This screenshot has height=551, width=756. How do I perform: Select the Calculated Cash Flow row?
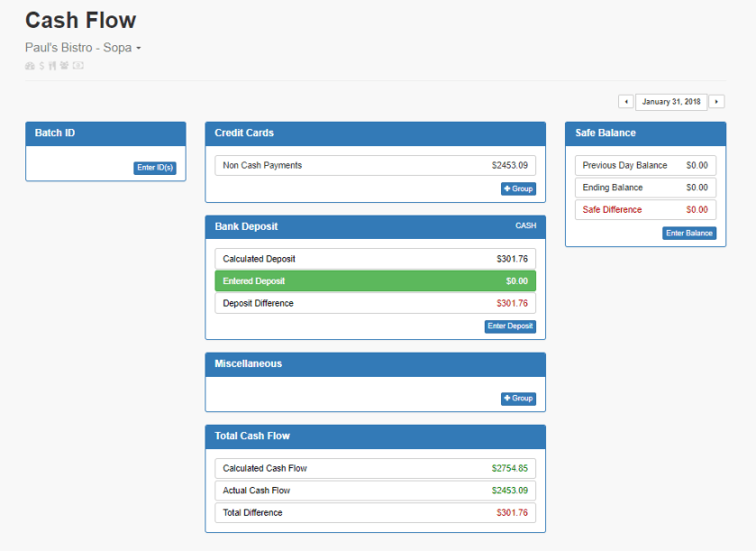pyautogui.click(x=375, y=468)
